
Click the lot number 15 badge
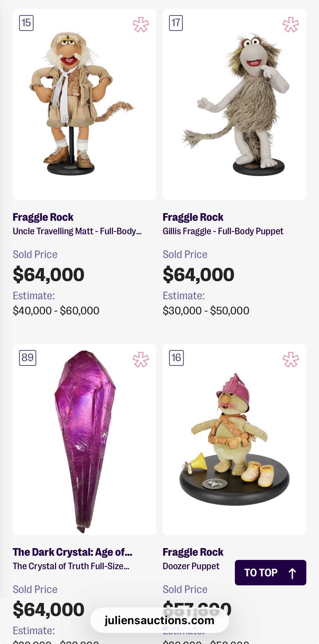point(26,23)
